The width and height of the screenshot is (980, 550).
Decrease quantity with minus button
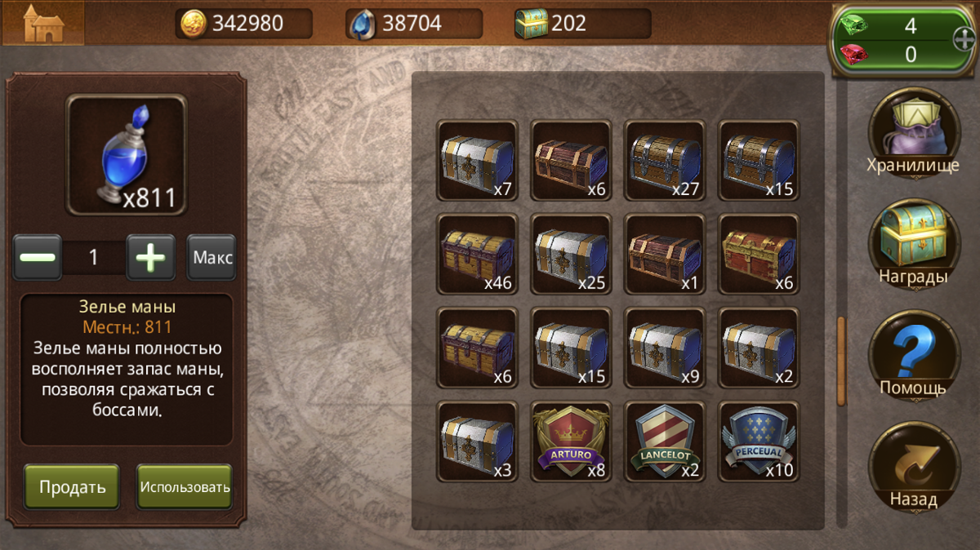point(38,258)
